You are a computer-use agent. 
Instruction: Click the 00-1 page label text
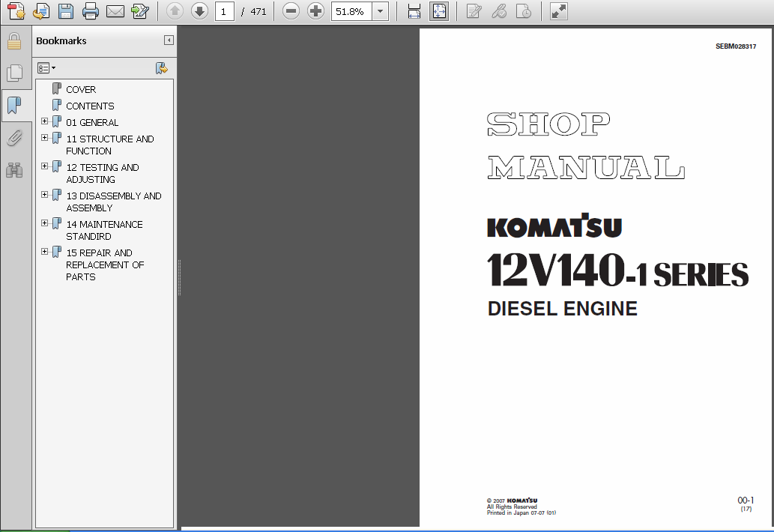point(746,500)
